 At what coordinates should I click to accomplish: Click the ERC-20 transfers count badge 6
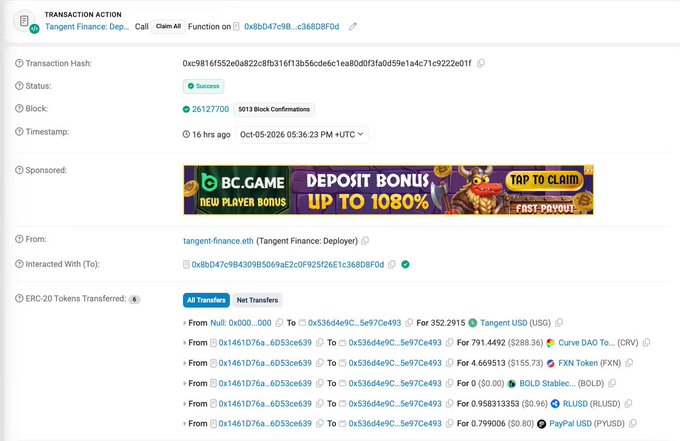click(x=134, y=299)
